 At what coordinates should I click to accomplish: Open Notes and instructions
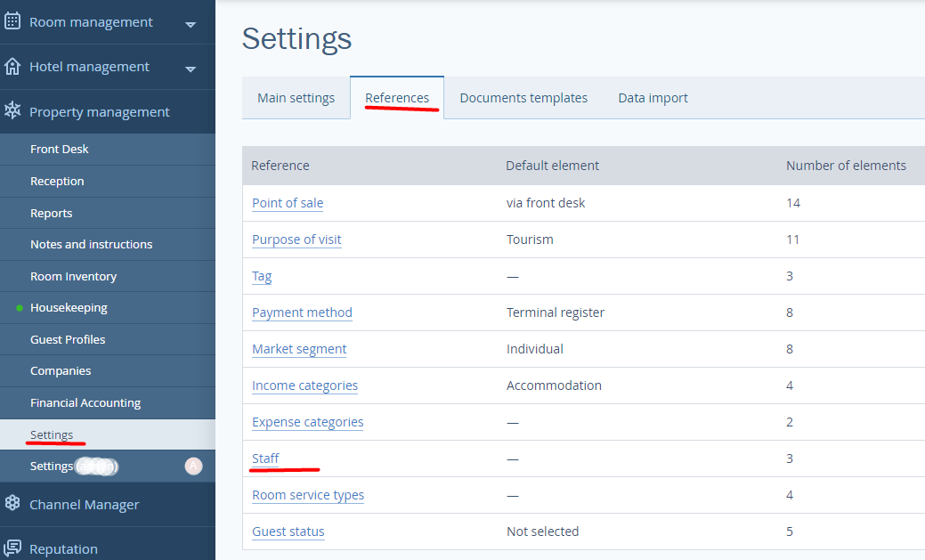(108, 244)
